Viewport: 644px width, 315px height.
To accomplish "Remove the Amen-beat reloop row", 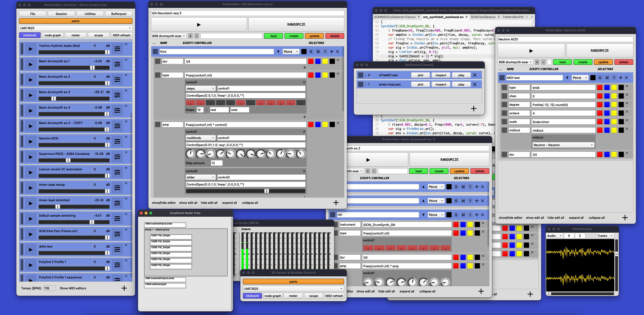I will click(126, 183).
